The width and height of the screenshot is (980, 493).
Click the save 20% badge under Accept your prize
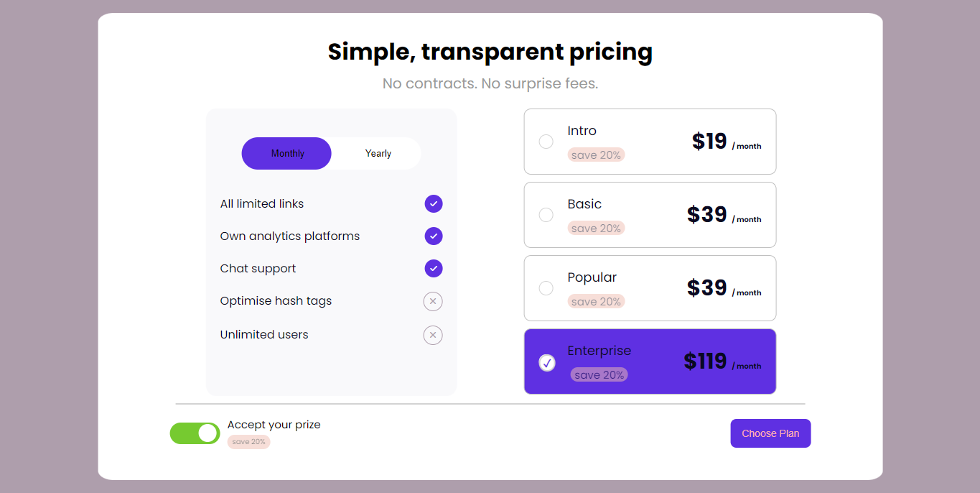248,441
